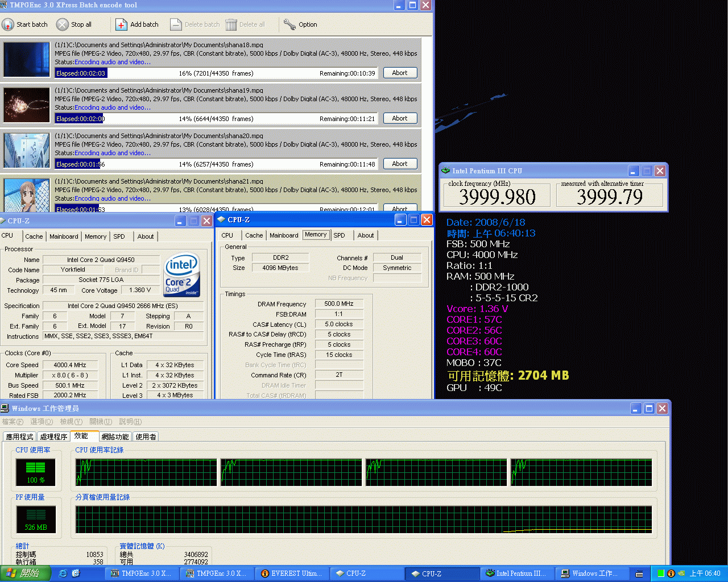Open the 檢視(V) menu in Task Manager
The height and width of the screenshot is (582, 728).
click(x=71, y=422)
